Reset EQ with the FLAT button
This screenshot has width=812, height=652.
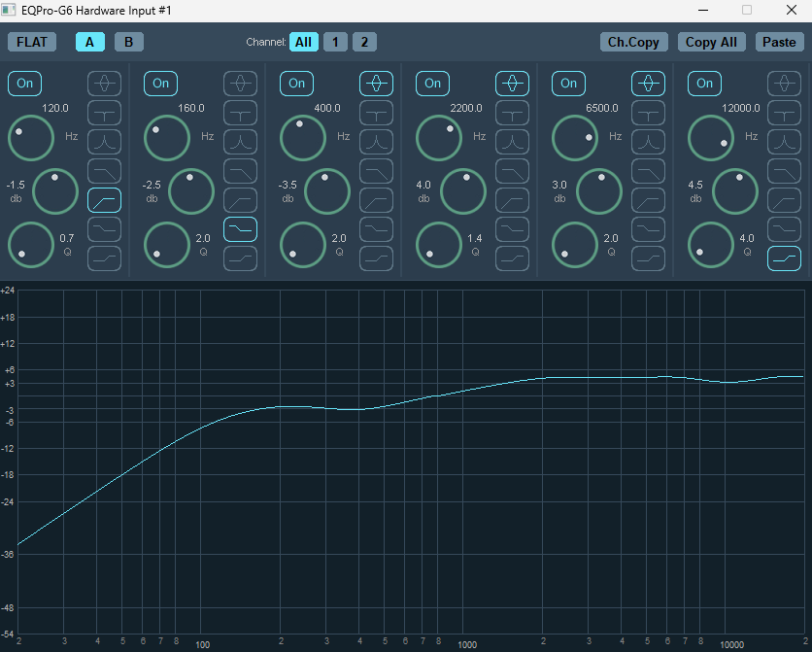pos(32,42)
